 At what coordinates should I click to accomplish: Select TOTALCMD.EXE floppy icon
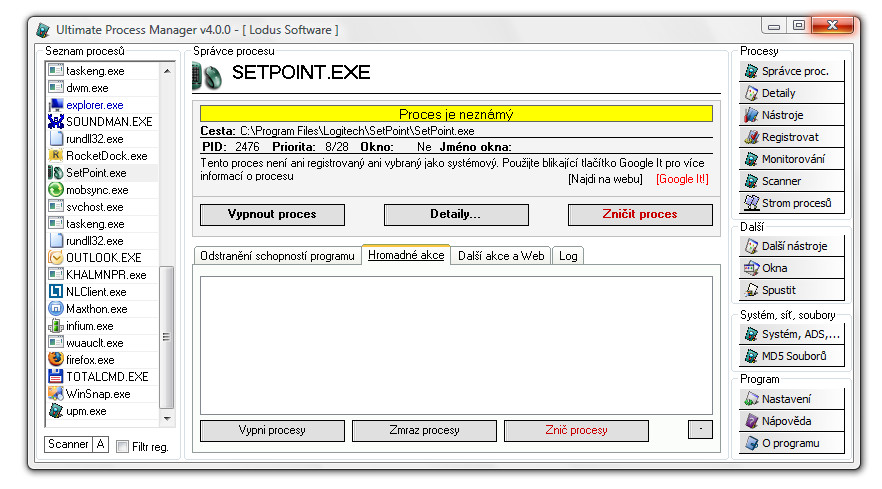coord(56,376)
